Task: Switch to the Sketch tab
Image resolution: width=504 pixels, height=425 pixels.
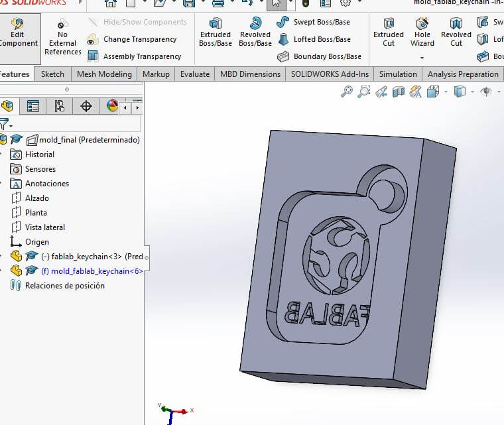Action: [x=52, y=74]
